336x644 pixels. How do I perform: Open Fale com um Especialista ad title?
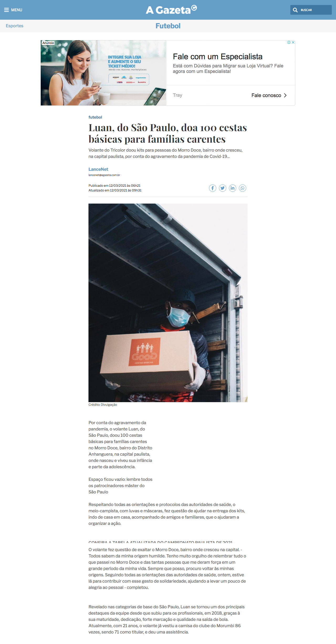(x=218, y=57)
